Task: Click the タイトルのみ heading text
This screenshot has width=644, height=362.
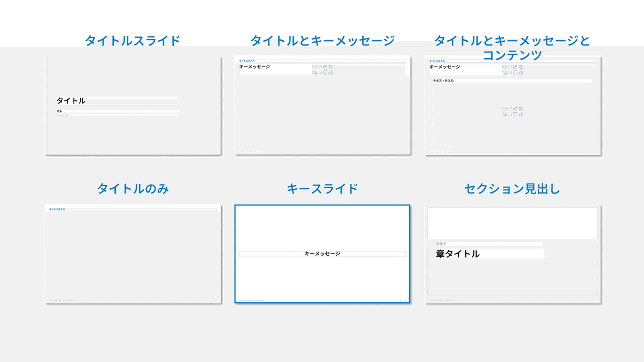Action: coord(133,189)
